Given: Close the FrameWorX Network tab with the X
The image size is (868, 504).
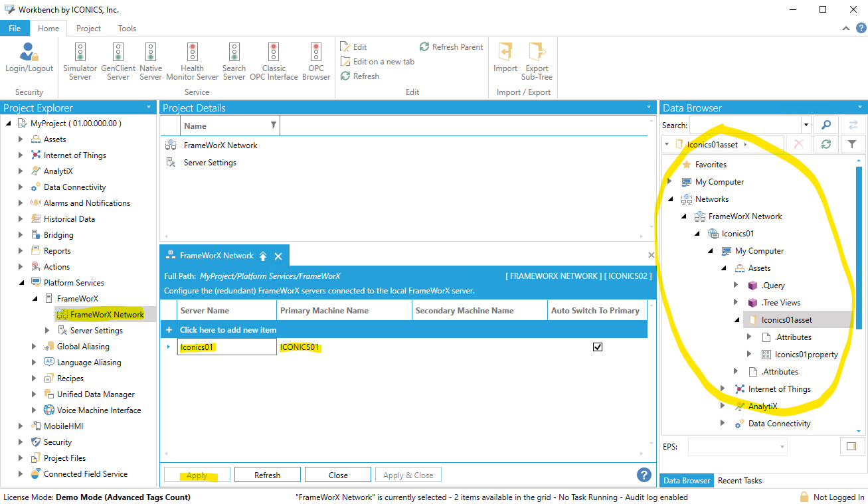Looking at the screenshot, I should coord(278,256).
